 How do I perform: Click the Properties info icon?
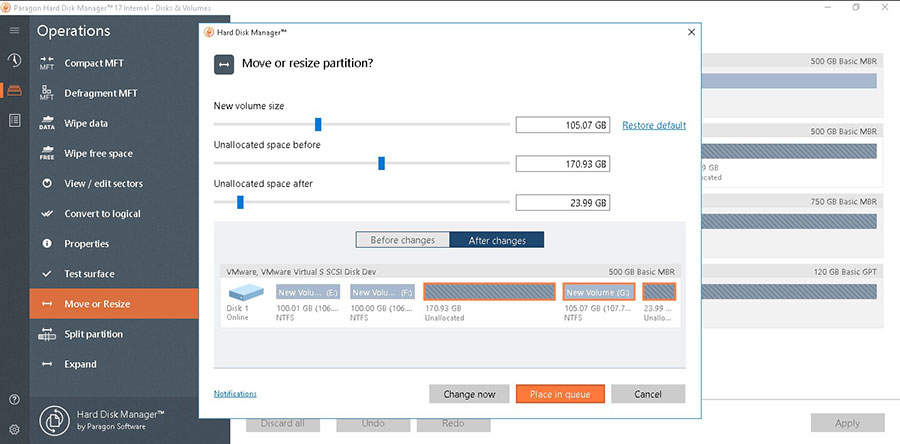tap(47, 244)
